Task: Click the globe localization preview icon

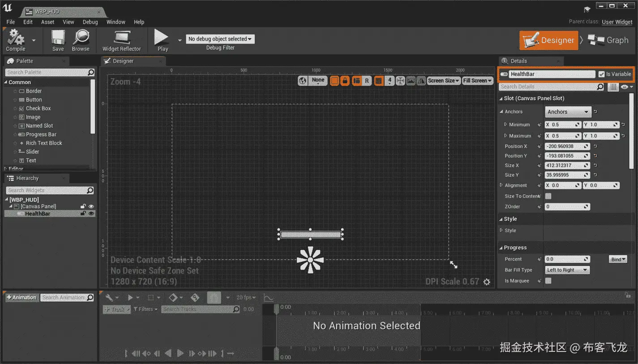Action: click(x=303, y=81)
